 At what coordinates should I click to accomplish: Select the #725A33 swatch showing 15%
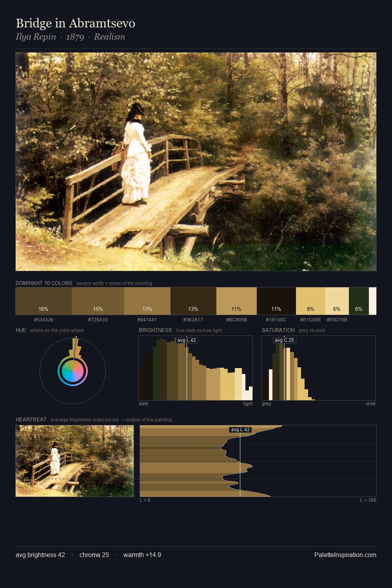point(98,301)
